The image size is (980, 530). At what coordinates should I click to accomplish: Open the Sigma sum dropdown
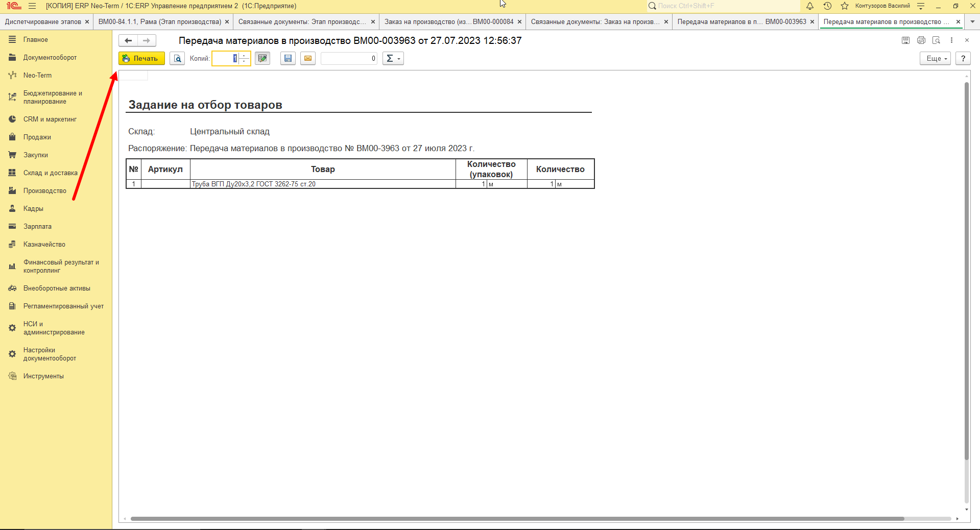point(393,58)
